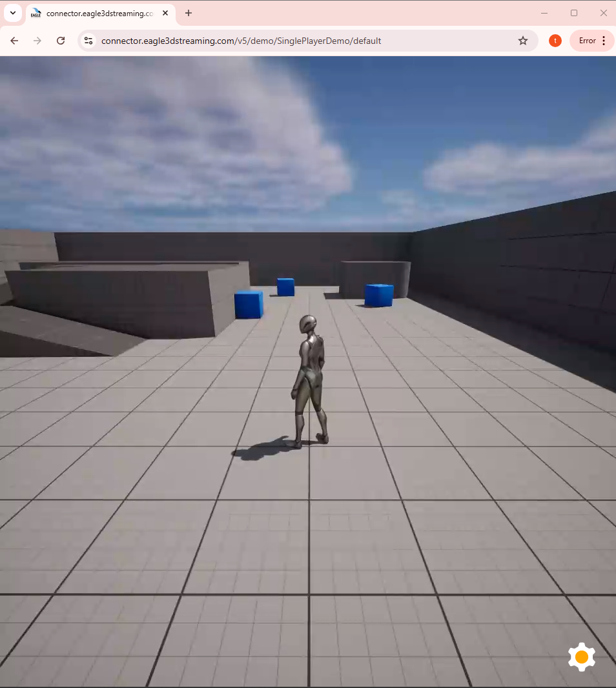
Task: Click the leftmost blue cube
Action: pyautogui.click(x=249, y=304)
